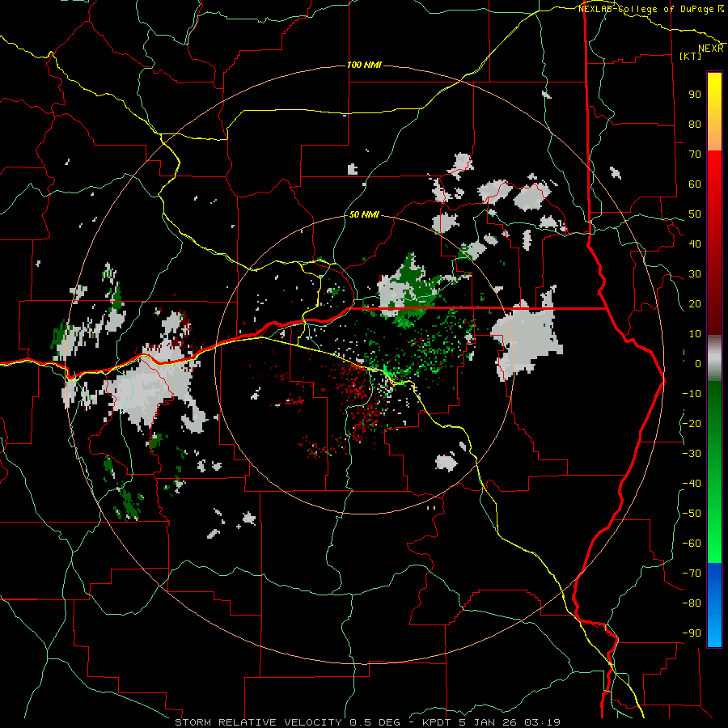This screenshot has width=728, height=728.
Task: Select the 80 value on the velocity scale
Action: [x=695, y=124]
